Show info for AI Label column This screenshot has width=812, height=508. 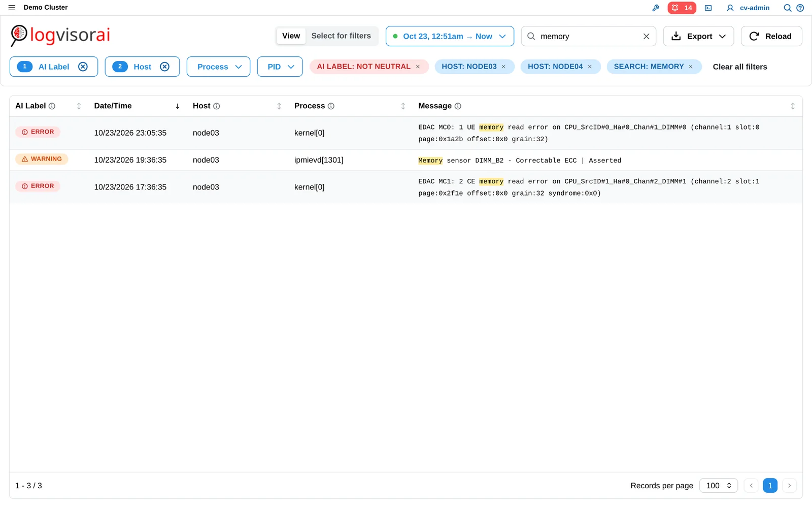[52, 106]
